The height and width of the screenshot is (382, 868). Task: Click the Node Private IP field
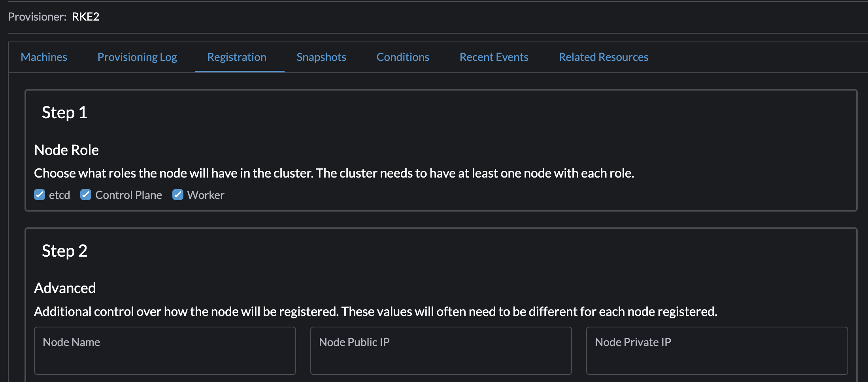[717, 351]
